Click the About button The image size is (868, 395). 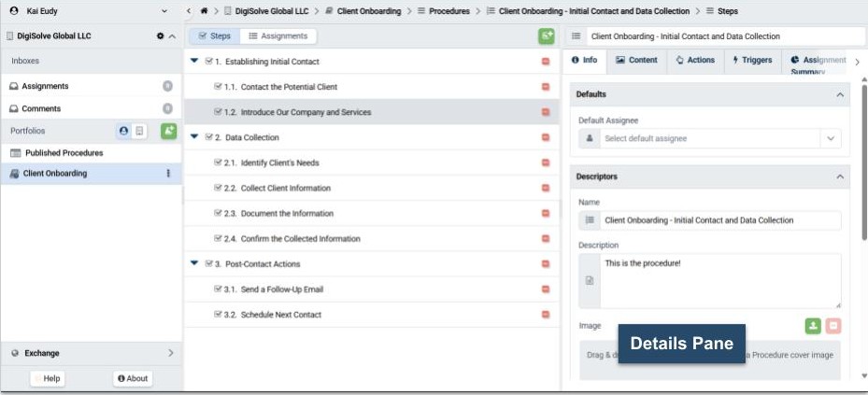(133, 378)
